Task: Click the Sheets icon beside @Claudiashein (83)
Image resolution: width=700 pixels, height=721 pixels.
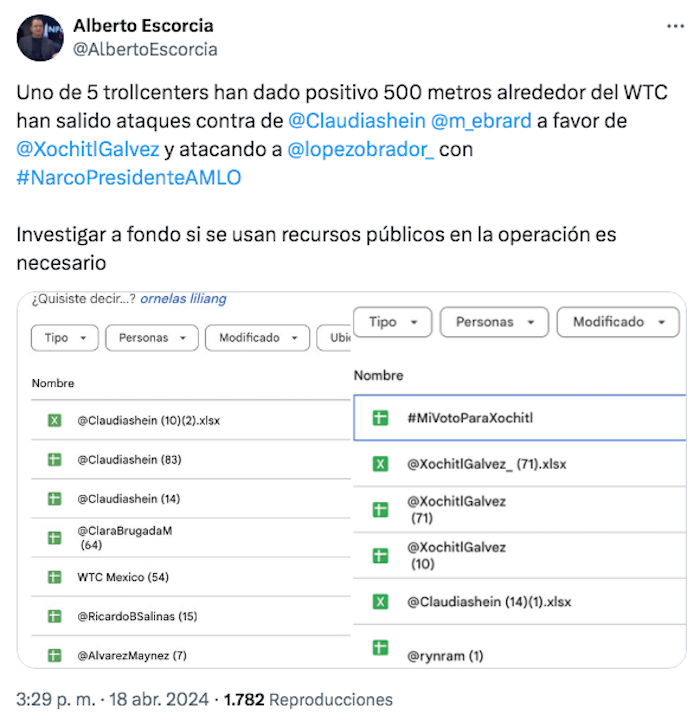Action: click(55, 460)
